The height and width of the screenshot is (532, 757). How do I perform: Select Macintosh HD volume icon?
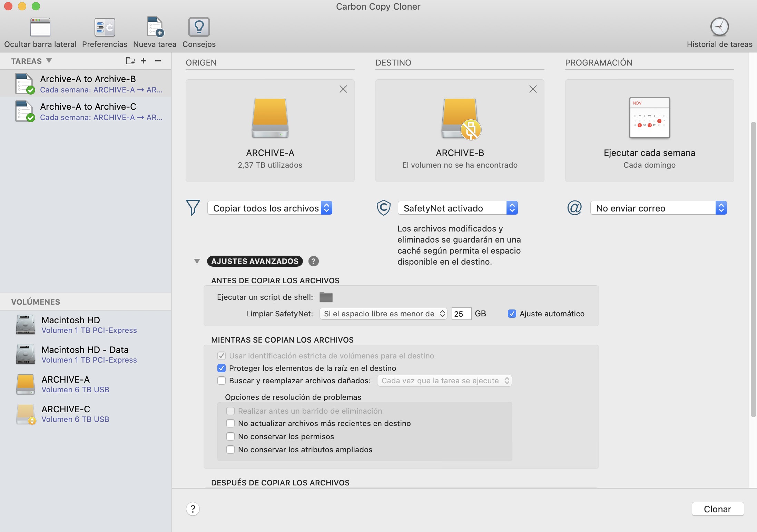(x=25, y=324)
